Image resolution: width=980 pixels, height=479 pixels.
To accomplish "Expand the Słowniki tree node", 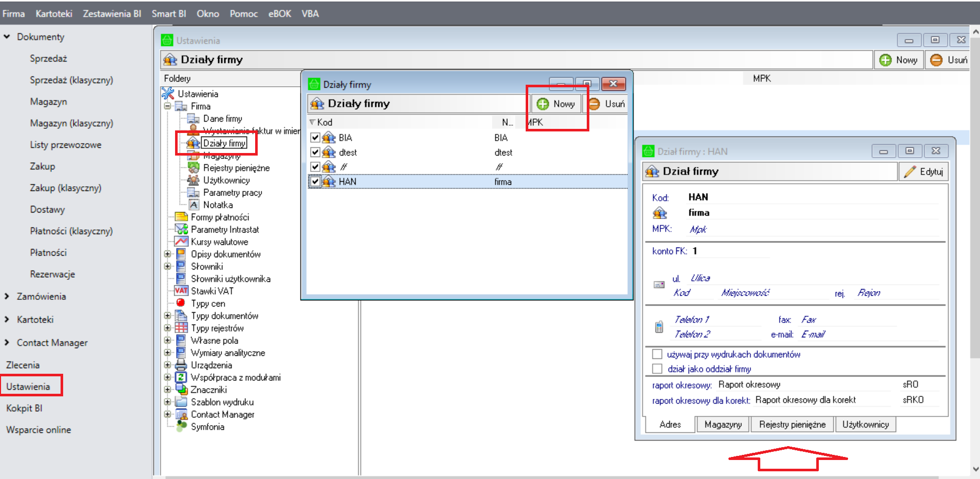I will click(x=167, y=266).
